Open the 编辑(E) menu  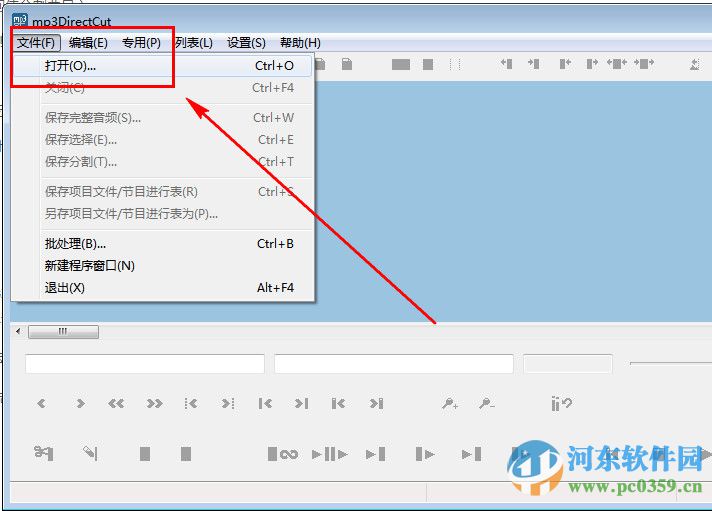[88, 43]
